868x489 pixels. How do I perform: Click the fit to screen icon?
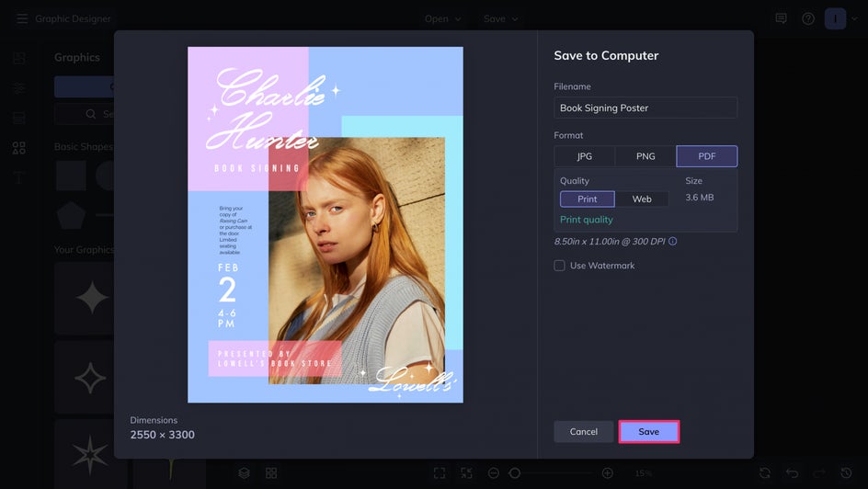(440, 473)
